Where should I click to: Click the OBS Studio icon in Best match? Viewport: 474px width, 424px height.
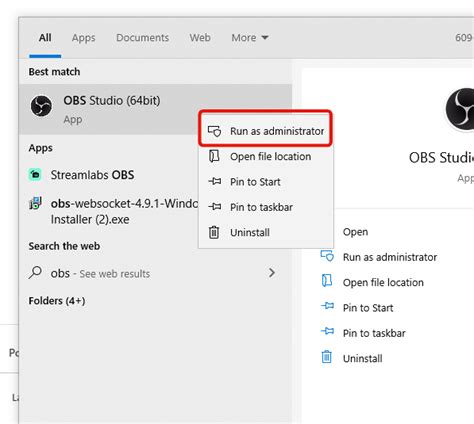coord(41,106)
